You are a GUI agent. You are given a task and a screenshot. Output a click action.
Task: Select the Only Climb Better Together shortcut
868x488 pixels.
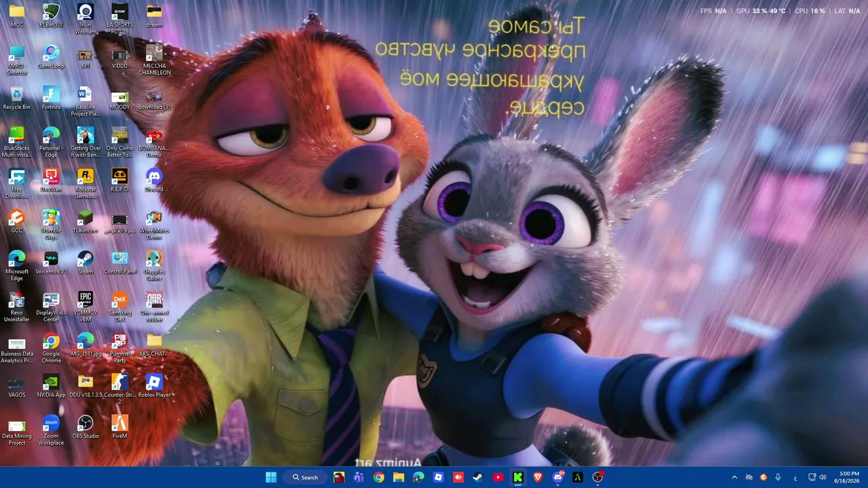(x=120, y=142)
